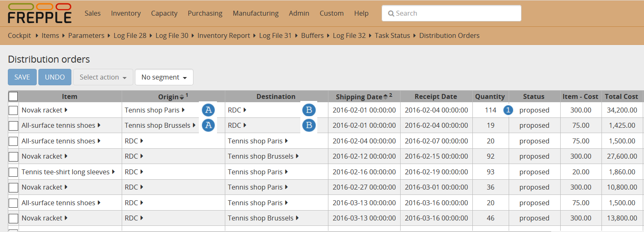Click the triangle icon beside Tennis shop Brussels origin

point(194,125)
